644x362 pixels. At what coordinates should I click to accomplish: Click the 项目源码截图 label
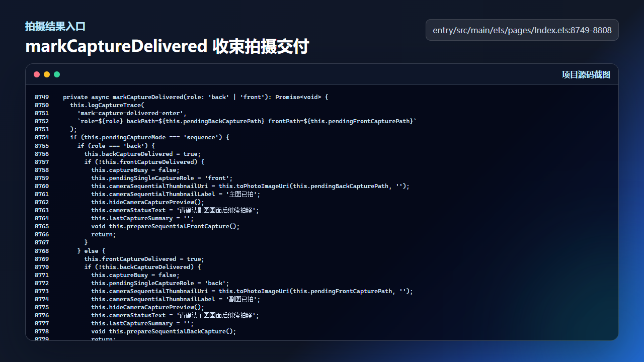pyautogui.click(x=586, y=75)
